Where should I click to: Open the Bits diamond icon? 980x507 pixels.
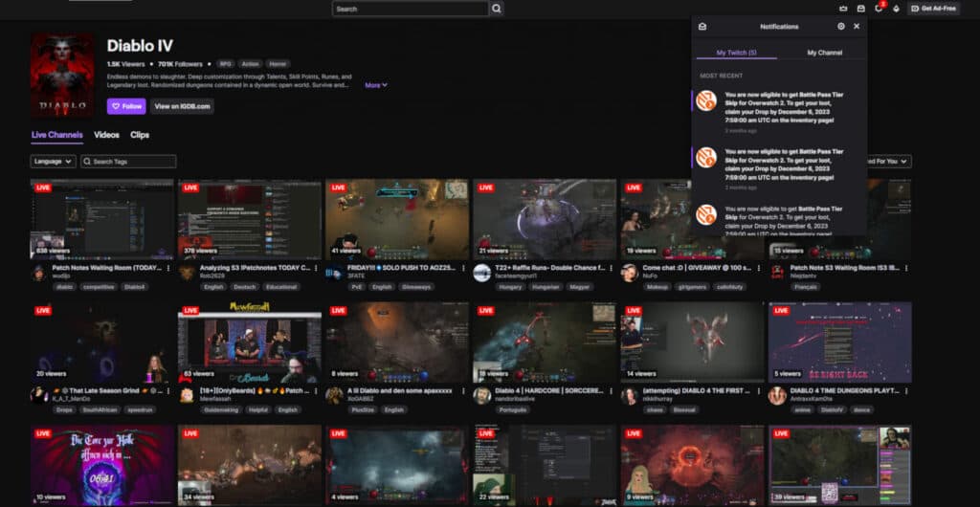click(896, 9)
